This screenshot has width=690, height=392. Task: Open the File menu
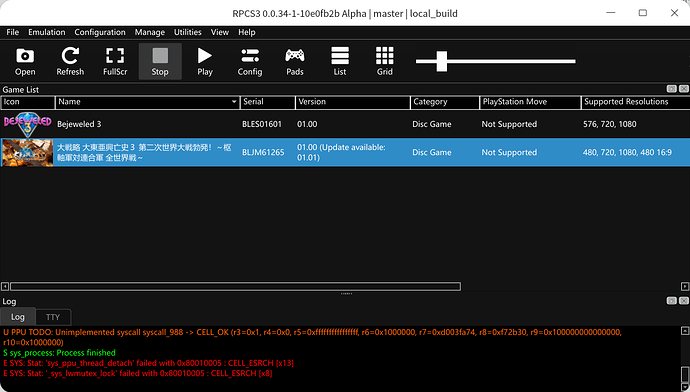tap(12, 32)
